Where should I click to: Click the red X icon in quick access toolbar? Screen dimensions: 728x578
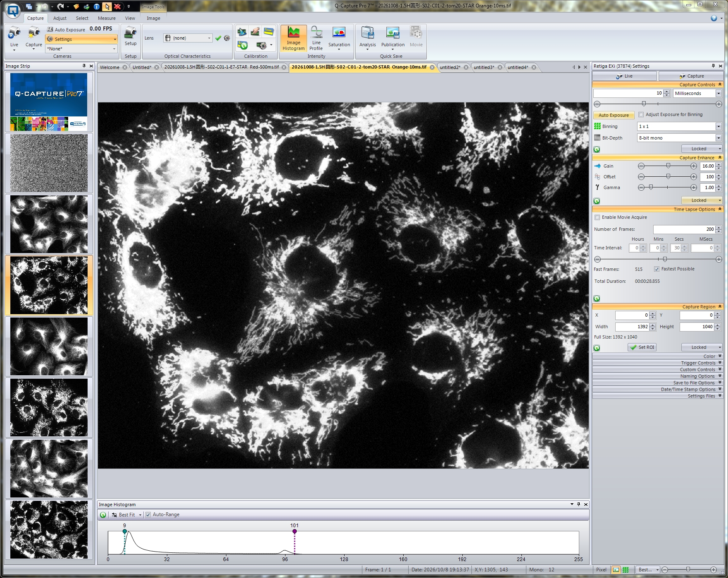[117, 6]
